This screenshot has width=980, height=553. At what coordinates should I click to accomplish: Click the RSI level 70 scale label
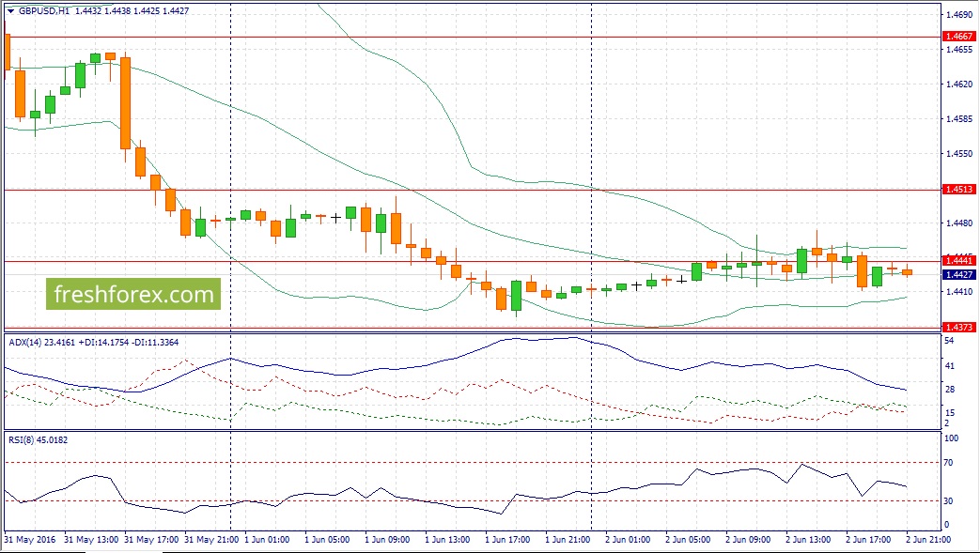click(949, 462)
